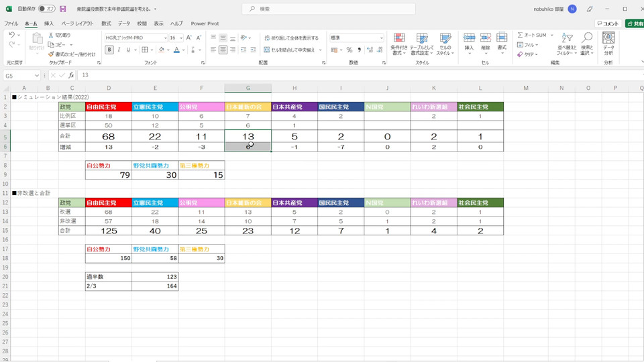Open the Formulas ribbon tab
The width and height of the screenshot is (644, 362).
click(106, 23)
